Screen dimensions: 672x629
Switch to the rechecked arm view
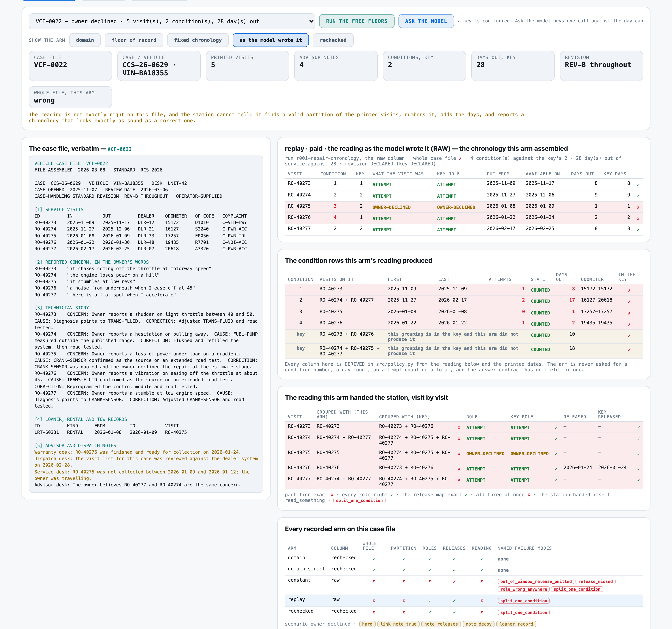[x=333, y=40]
